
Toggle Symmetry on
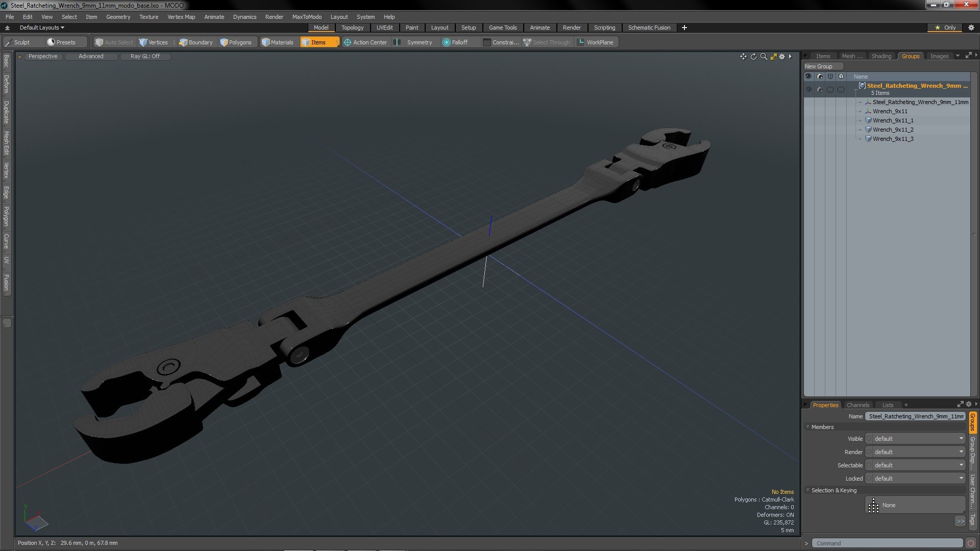(414, 42)
